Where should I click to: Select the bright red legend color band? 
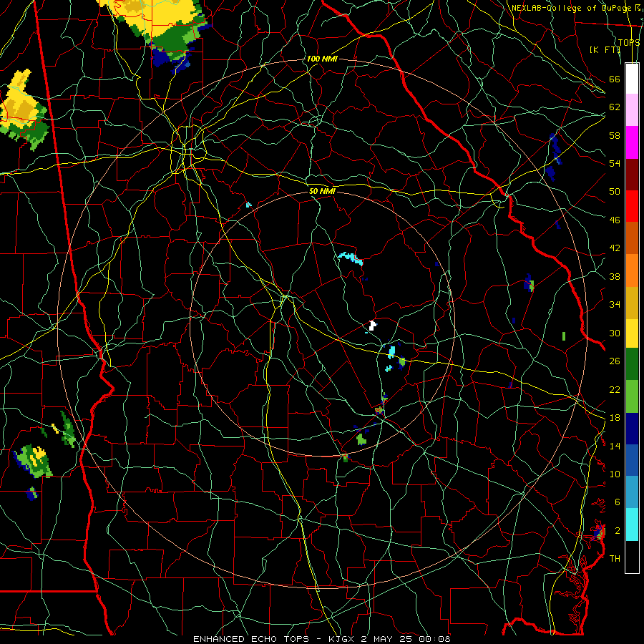pyautogui.click(x=632, y=206)
